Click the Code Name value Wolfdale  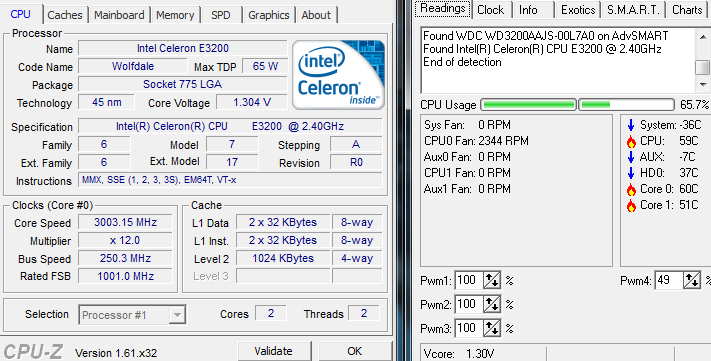pyautogui.click(x=133, y=66)
